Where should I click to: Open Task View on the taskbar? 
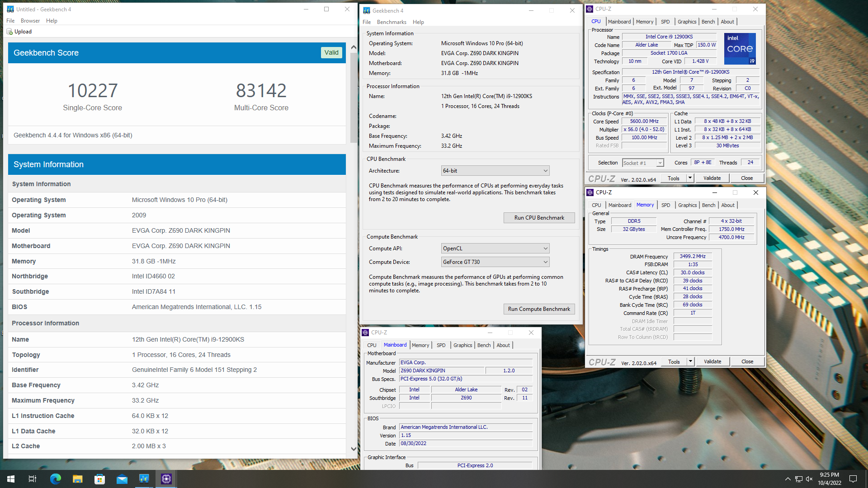(x=33, y=479)
